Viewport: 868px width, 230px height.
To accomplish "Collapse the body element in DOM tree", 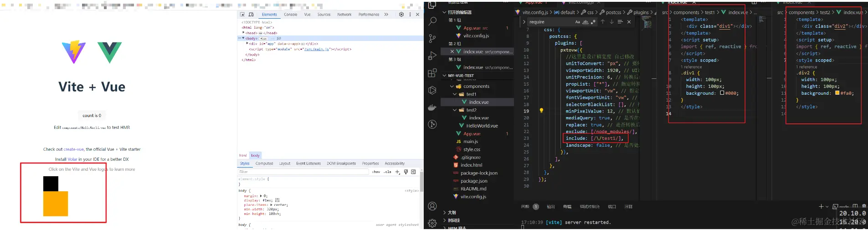I will pyautogui.click(x=243, y=38).
